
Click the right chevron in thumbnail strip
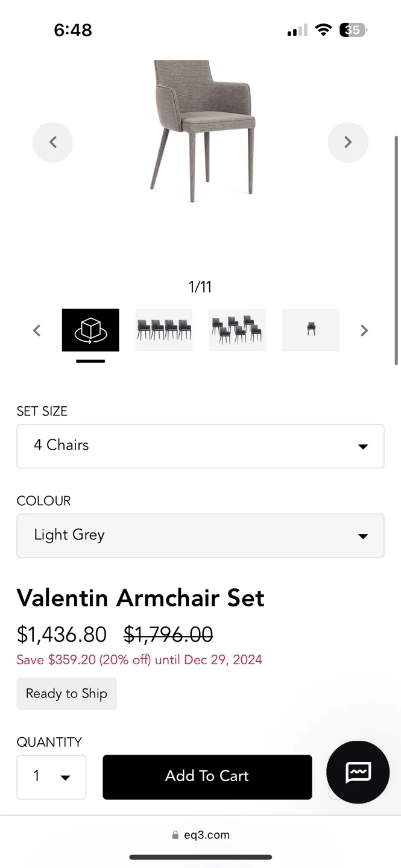[364, 330]
